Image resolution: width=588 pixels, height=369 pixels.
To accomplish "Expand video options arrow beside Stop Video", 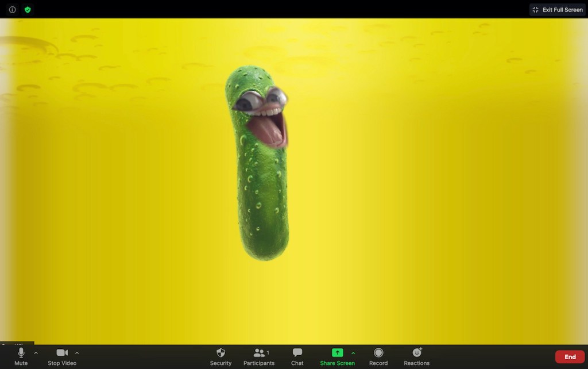I will pyautogui.click(x=77, y=353).
